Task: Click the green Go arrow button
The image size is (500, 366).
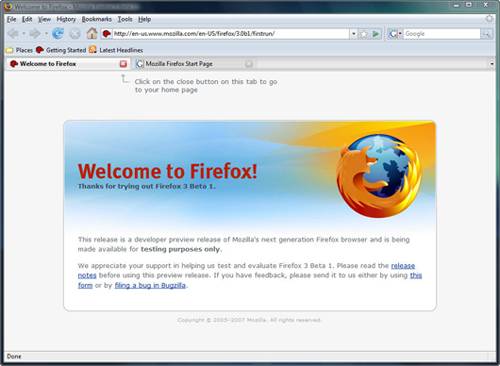Action: pos(376,34)
